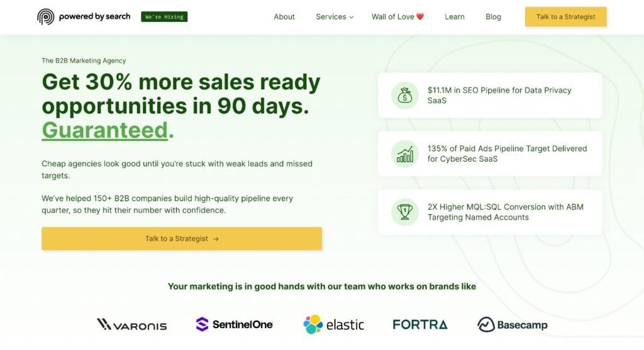Click the Powered by Search spiral logo icon
Viewport: 644px width, 350px height.
coord(45,17)
